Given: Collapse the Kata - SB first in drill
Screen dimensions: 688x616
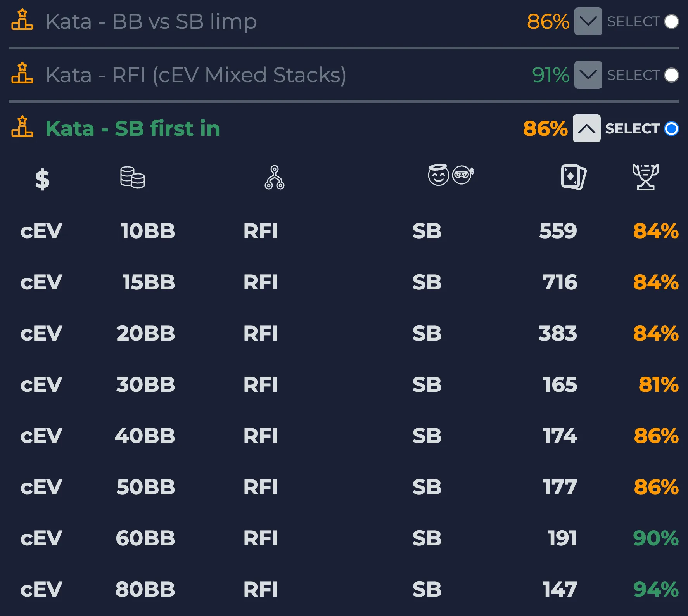Looking at the screenshot, I should point(586,129).
